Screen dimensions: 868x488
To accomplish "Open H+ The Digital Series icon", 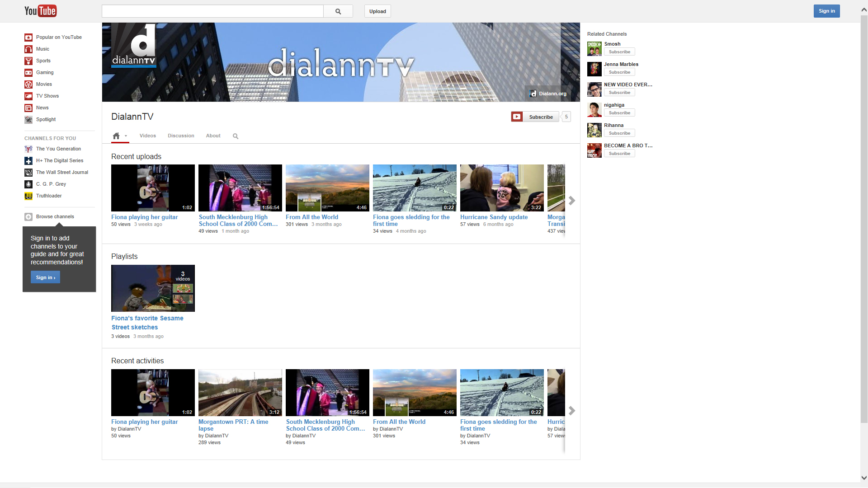I will [28, 160].
